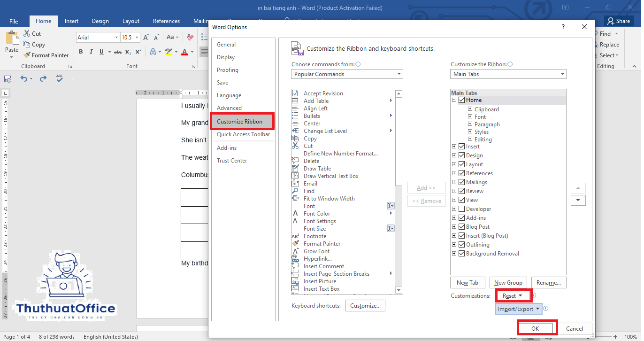Click Customize keyboard shortcuts button
Image resolution: width=644 pixels, height=341 pixels.
[365, 306]
